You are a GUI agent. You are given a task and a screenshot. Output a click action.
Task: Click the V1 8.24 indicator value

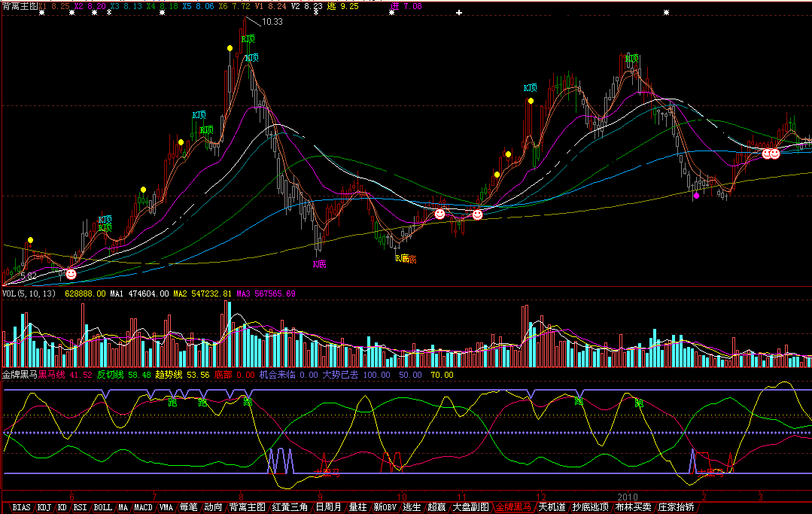coord(270,6)
